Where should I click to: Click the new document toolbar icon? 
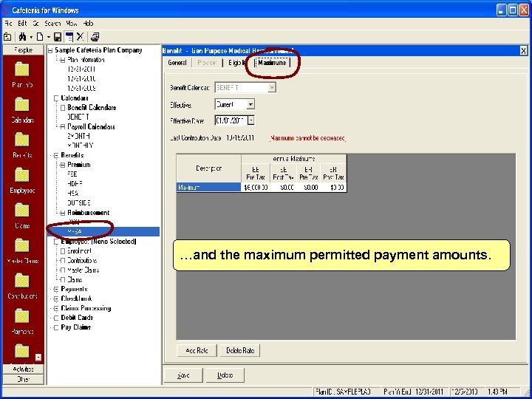[40, 37]
